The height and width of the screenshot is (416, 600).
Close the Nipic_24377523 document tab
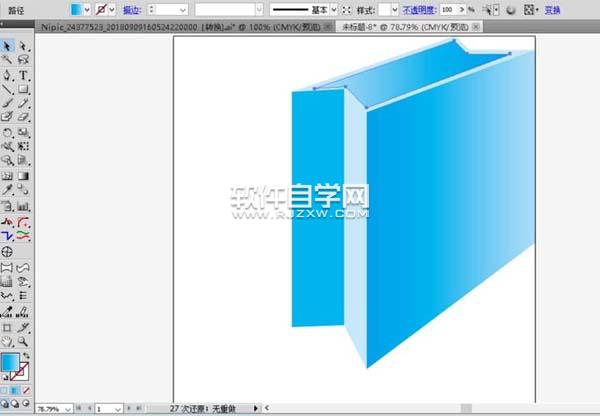(328, 27)
